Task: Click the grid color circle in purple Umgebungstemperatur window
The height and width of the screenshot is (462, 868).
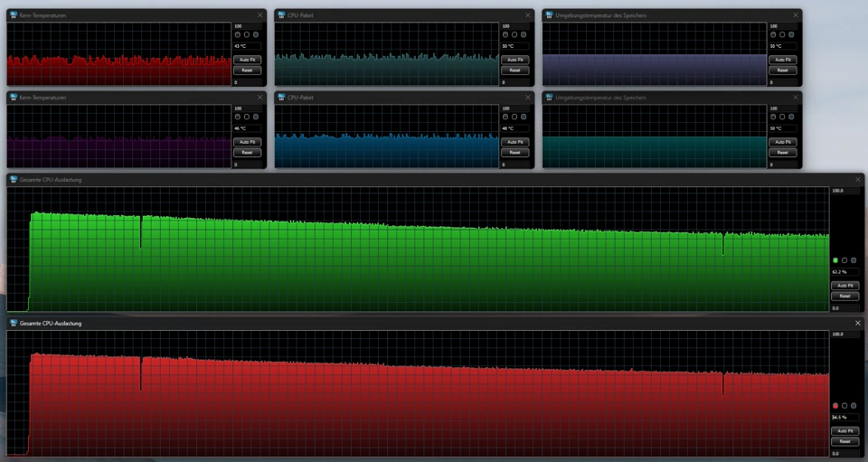Action: click(791, 34)
